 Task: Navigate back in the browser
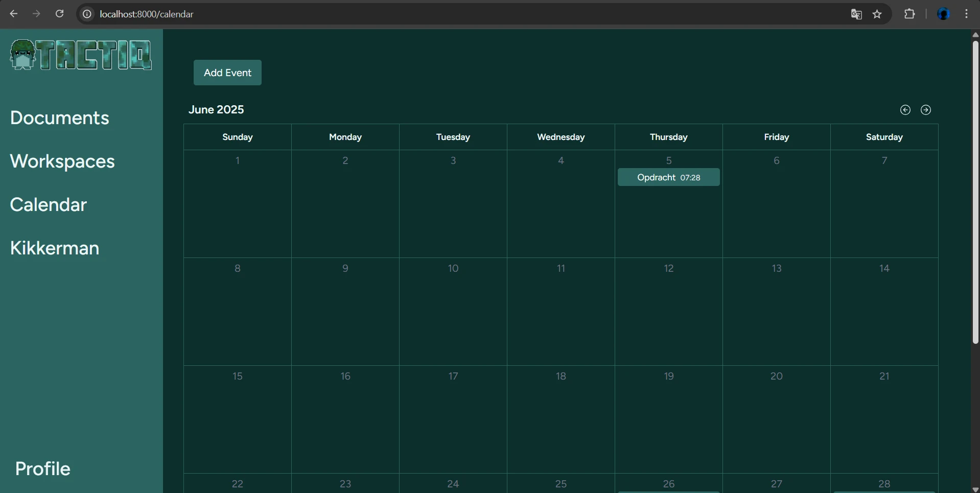13,14
